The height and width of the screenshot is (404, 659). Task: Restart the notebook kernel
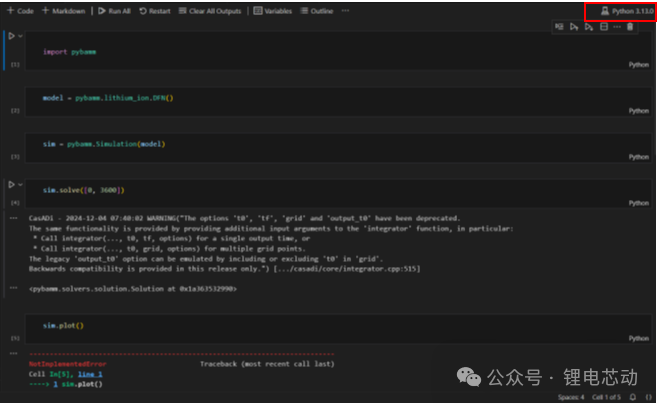[x=155, y=11]
